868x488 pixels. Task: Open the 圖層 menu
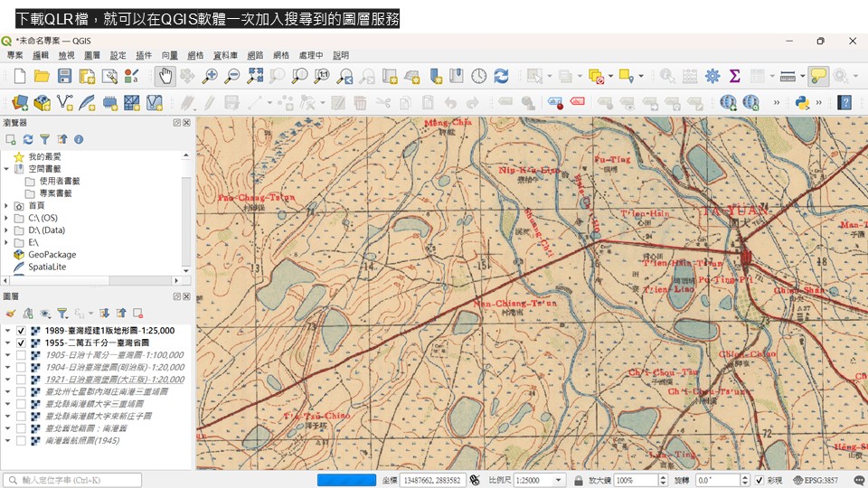(92, 55)
